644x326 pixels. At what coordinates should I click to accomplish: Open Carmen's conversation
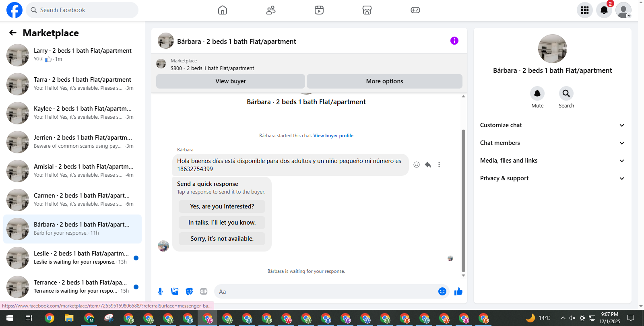[72, 200]
